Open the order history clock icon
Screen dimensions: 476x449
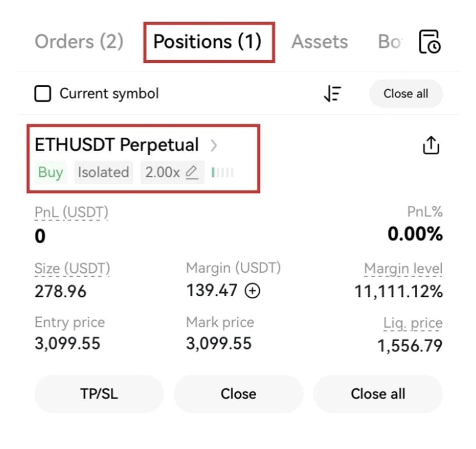coord(429,42)
